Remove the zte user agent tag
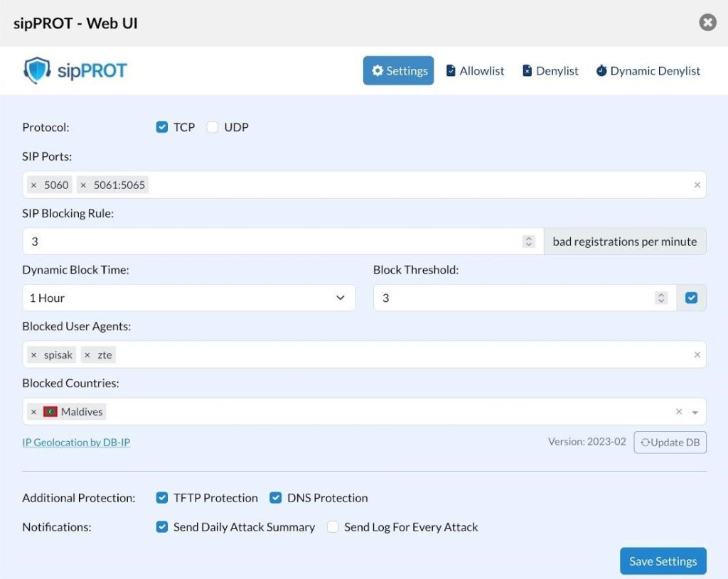The width and height of the screenshot is (728, 579). (87, 355)
